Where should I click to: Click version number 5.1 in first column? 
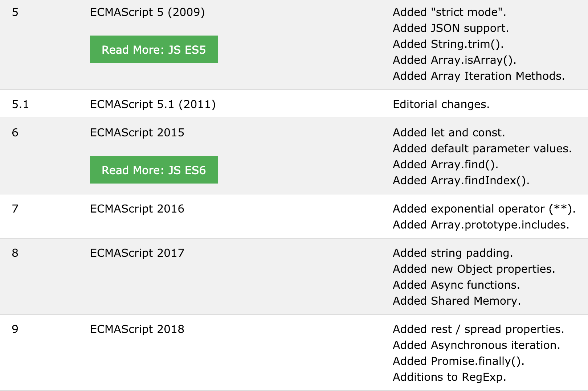pyautogui.click(x=20, y=104)
